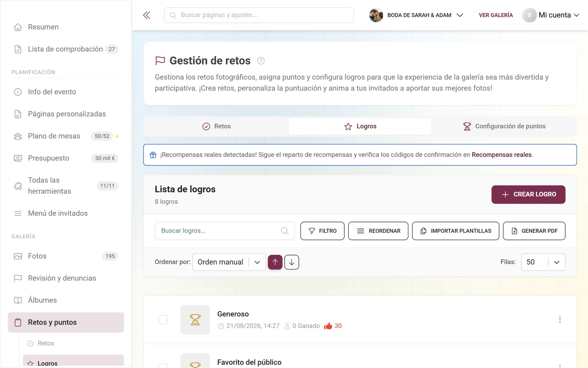Click the Páginas personalizadas page icon

pos(18,114)
